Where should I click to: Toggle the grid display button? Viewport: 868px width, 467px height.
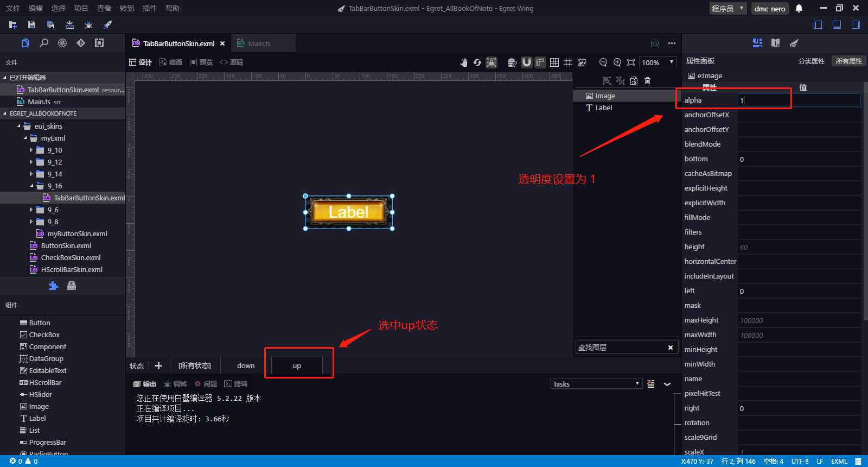(554, 62)
